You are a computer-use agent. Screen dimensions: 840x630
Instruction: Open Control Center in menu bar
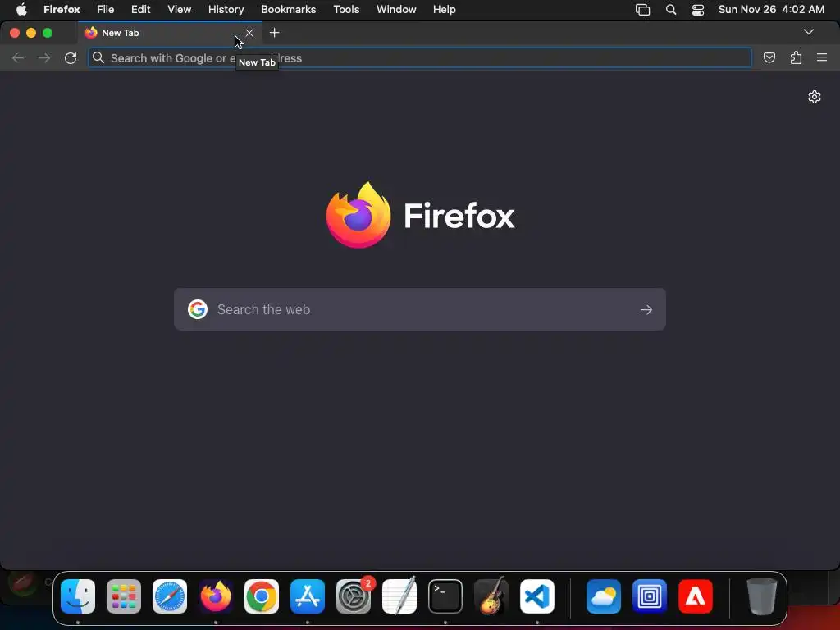click(x=698, y=10)
